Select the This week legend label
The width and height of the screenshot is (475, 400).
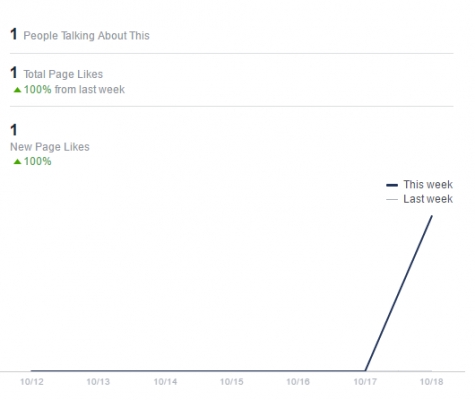[x=428, y=184]
